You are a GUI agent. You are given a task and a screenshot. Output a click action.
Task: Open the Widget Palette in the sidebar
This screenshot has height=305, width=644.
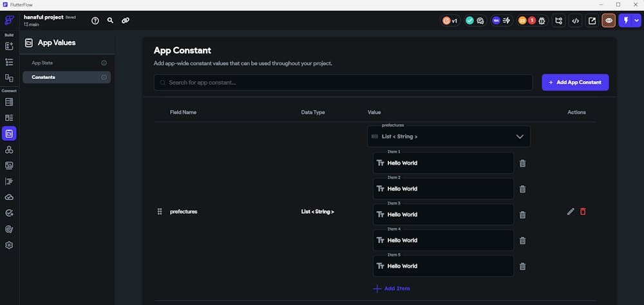(x=9, y=46)
